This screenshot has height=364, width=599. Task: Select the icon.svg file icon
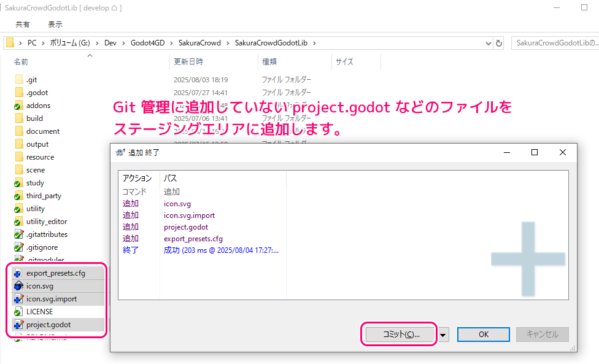[x=18, y=286]
